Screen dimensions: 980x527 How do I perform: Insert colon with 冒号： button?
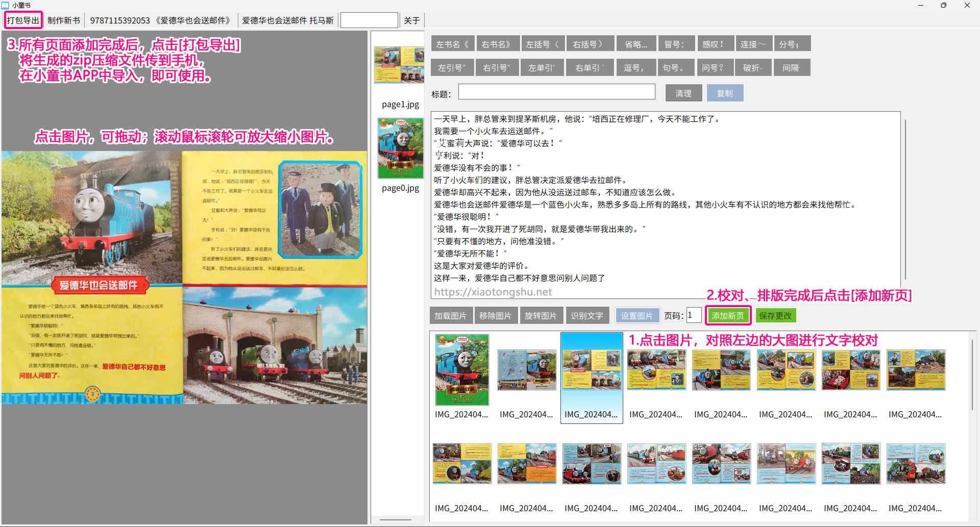(676, 44)
